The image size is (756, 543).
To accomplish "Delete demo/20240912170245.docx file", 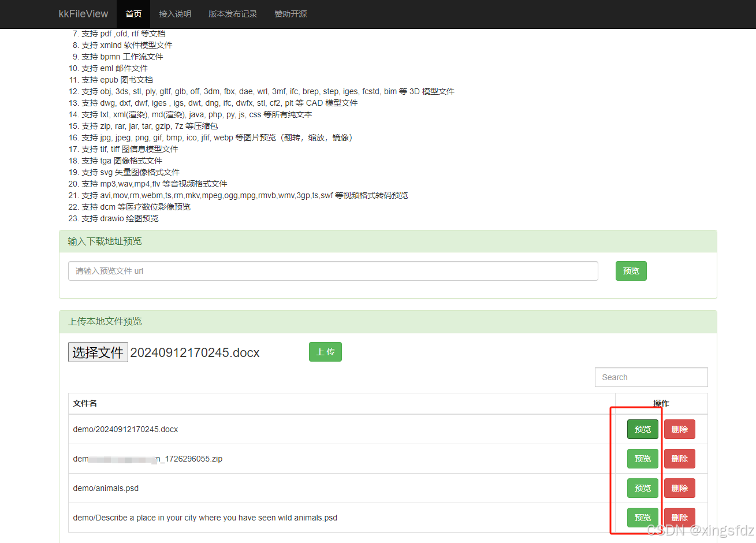I will point(679,429).
